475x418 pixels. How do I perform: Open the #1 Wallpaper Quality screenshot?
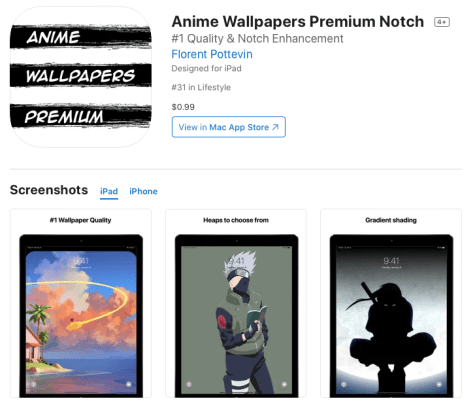[x=81, y=303]
